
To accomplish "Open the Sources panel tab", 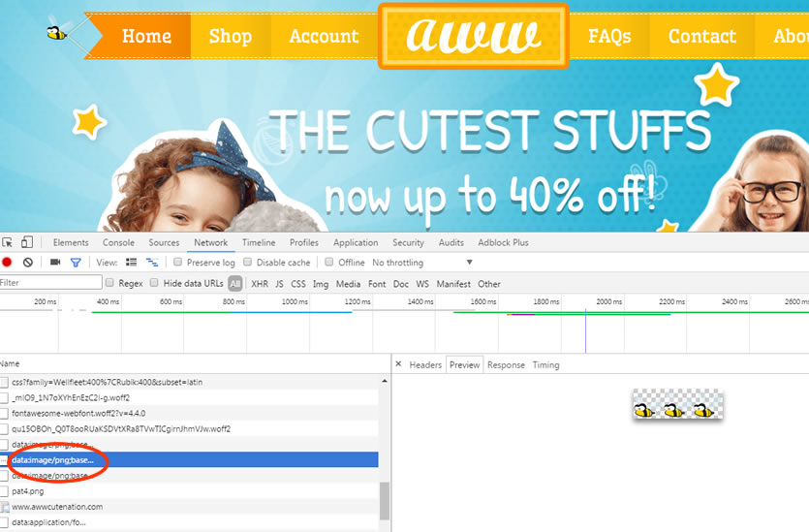I will click(164, 242).
